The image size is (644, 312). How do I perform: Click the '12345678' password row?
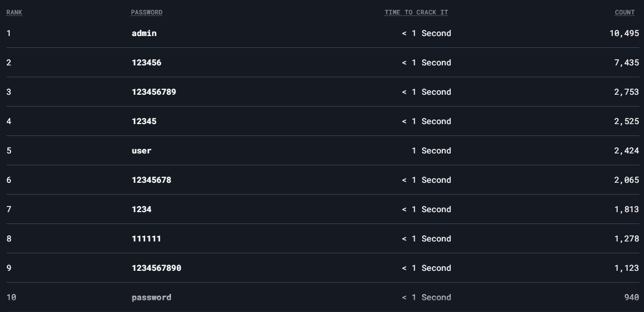coord(323,180)
